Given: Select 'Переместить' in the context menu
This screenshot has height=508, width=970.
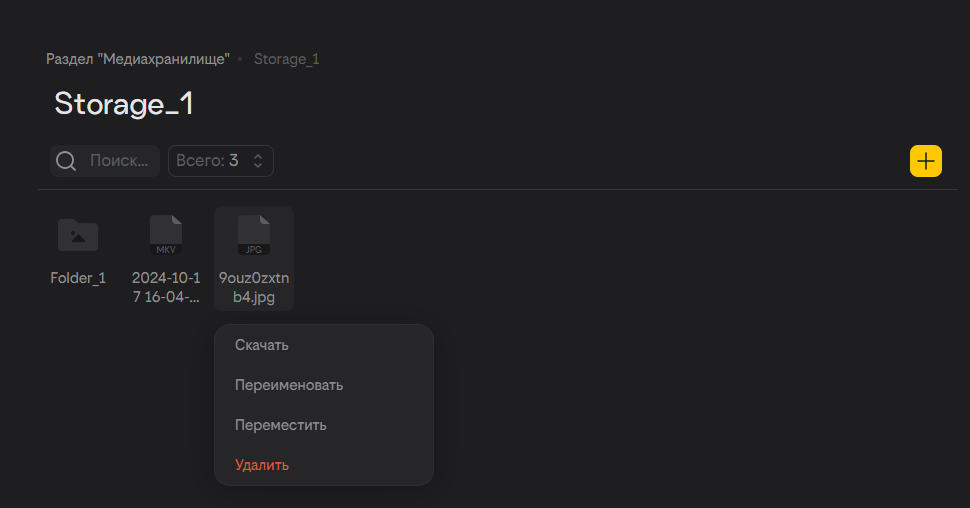Looking at the screenshot, I should coord(281,425).
